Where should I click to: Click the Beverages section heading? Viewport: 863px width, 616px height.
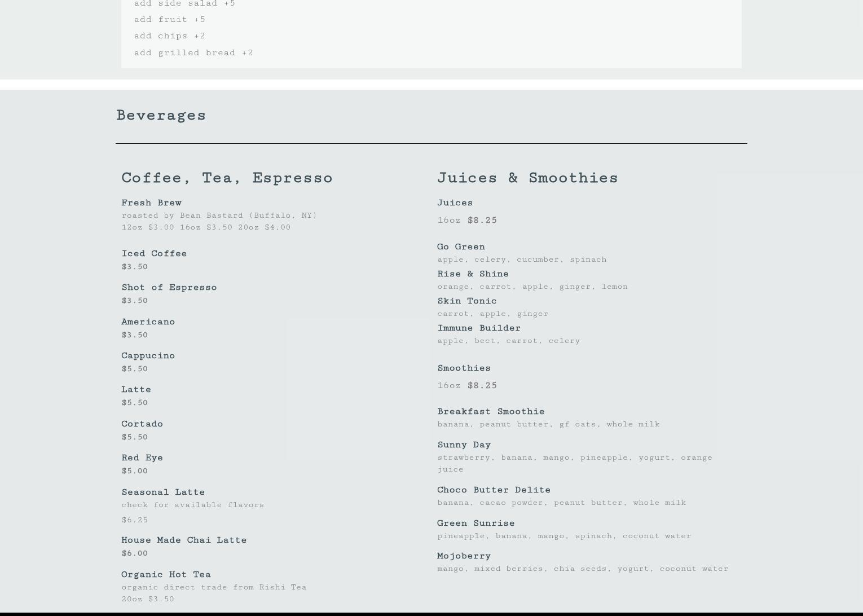(161, 116)
